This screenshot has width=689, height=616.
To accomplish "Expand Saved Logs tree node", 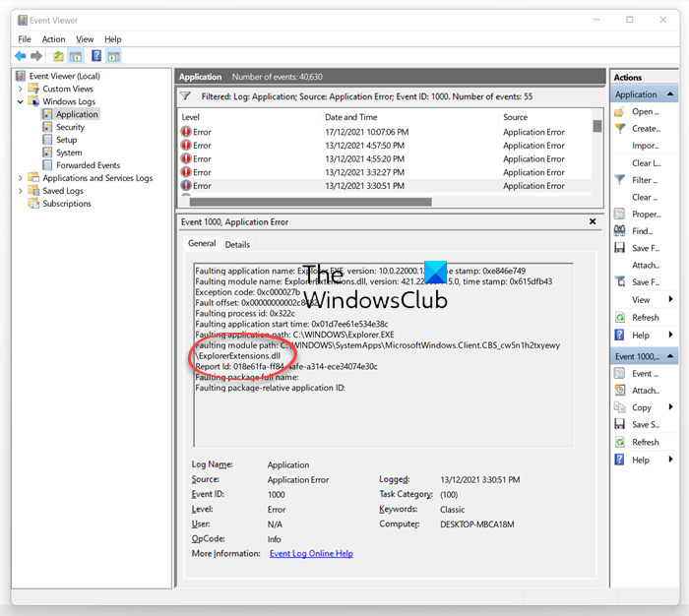I will click(x=21, y=191).
